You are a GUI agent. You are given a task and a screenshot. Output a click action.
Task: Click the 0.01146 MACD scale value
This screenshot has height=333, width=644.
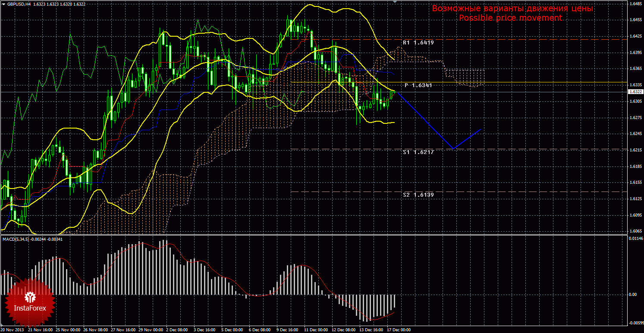635,238
